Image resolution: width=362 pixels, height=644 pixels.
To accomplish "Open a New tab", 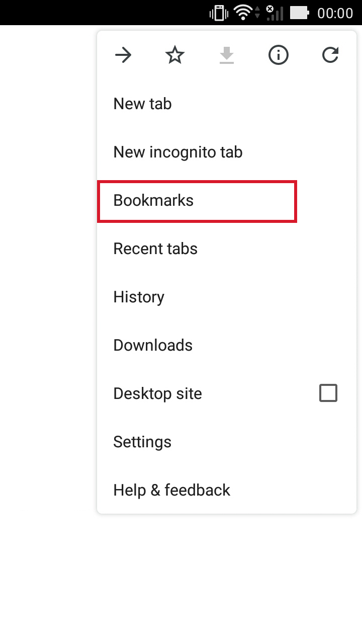I will (x=143, y=104).
